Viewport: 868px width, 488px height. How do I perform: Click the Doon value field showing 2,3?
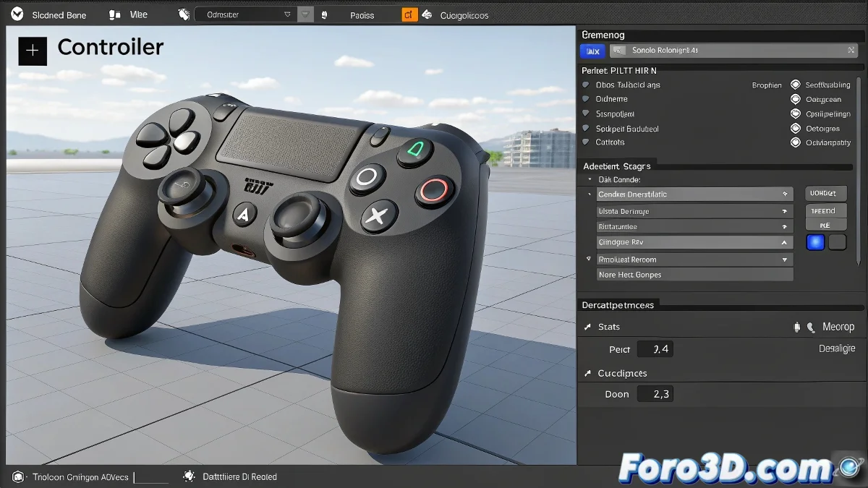[655, 394]
